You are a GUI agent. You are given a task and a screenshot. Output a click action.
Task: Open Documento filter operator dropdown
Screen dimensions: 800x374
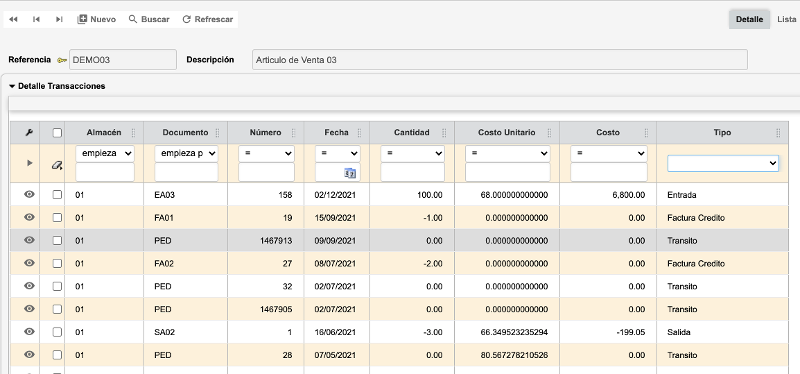click(186, 154)
